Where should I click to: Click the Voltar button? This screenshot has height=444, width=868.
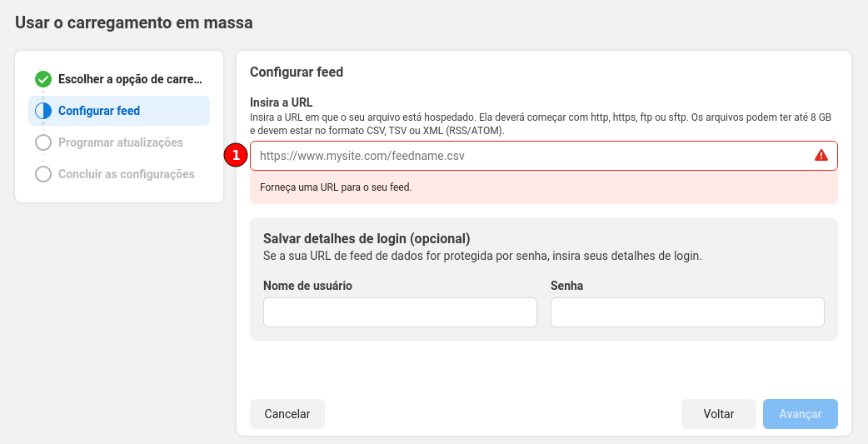click(719, 414)
